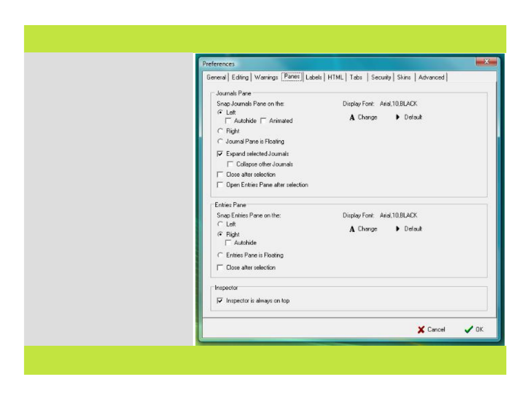Select Left for Journals Pane snapping
The width and height of the screenshot is (532, 411).
[x=220, y=112]
